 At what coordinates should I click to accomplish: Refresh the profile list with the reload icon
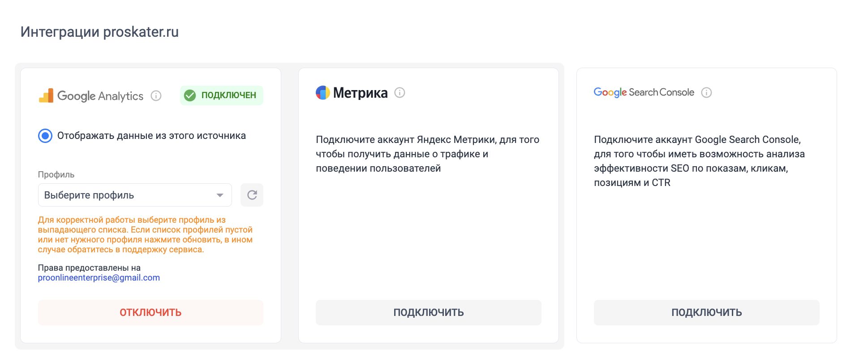point(252,195)
